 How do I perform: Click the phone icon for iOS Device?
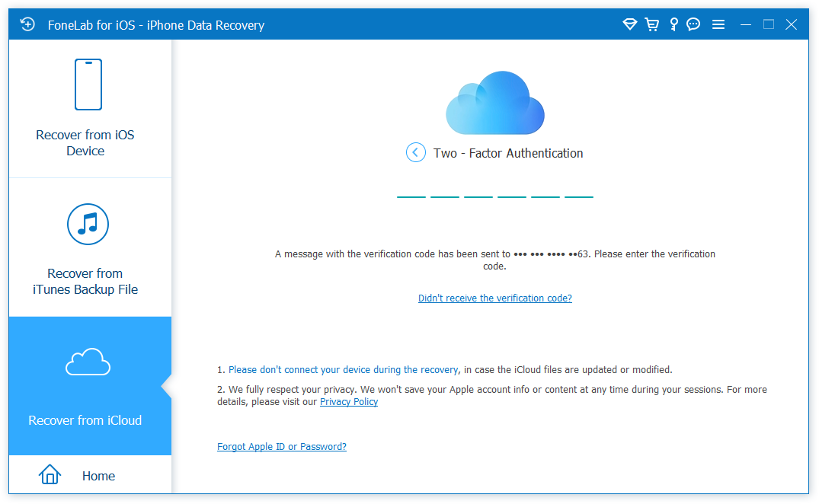tap(88, 85)
